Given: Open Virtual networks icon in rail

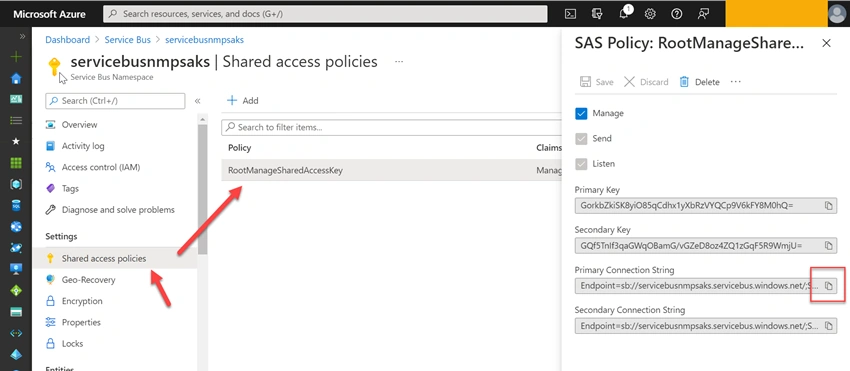Looking at the screenshot, I should 16,333.
